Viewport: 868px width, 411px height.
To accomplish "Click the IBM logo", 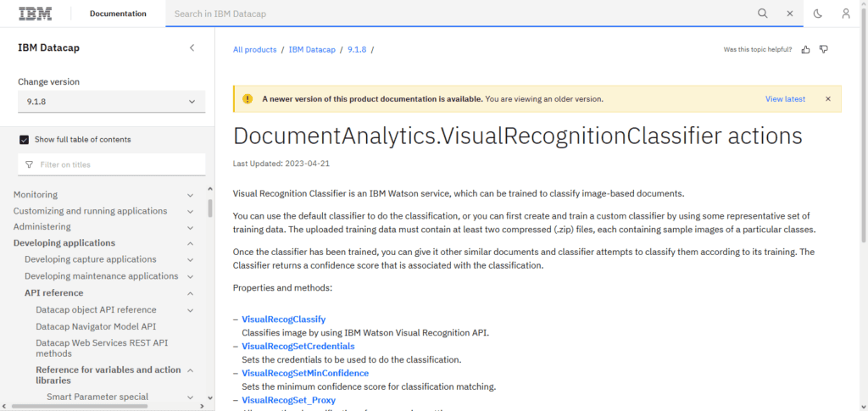I will 36,14.
